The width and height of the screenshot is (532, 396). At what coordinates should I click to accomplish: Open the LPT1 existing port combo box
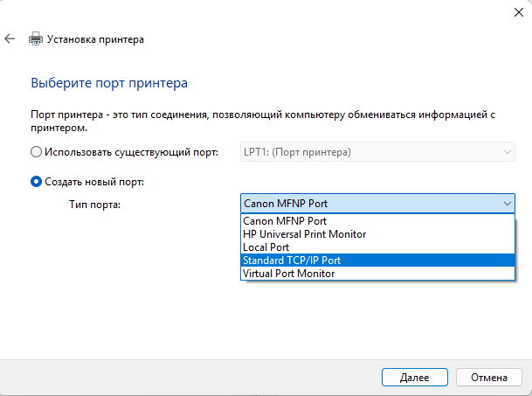[376, 152]
